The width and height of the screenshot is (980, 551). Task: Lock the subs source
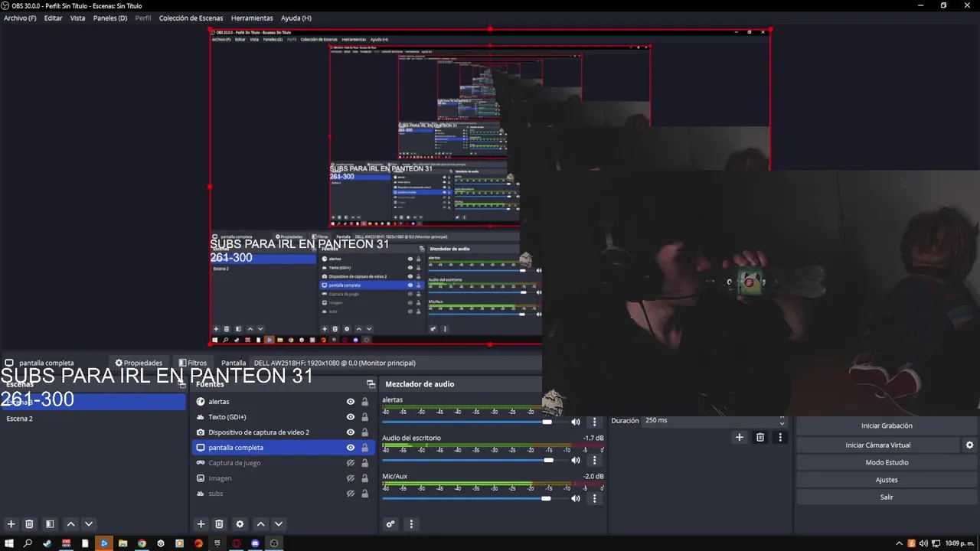click(x=364, y=494)
